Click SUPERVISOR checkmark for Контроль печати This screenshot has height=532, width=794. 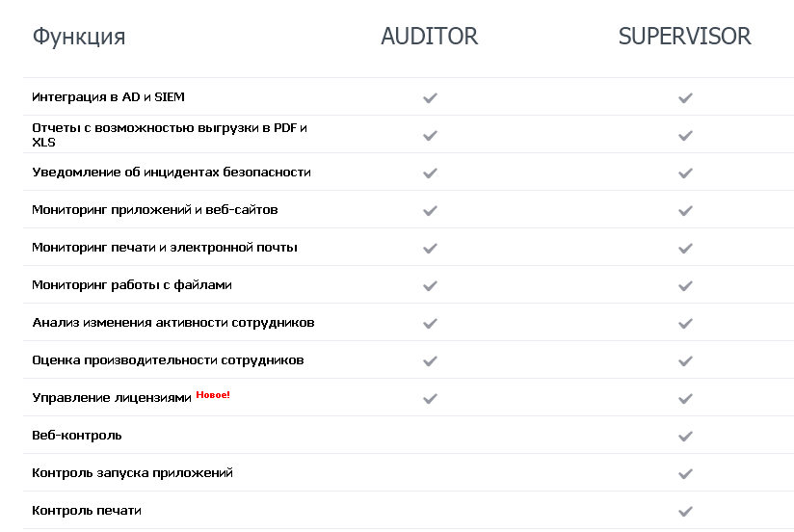[685, 511]
